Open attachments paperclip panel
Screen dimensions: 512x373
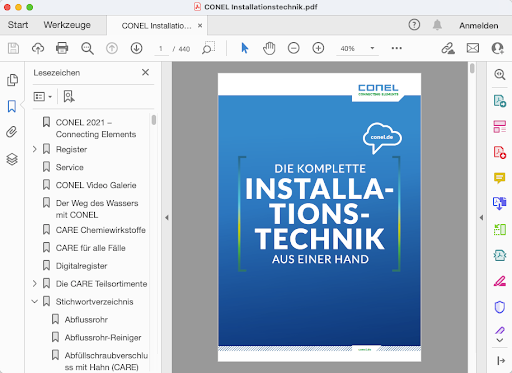tap(12, 132)
